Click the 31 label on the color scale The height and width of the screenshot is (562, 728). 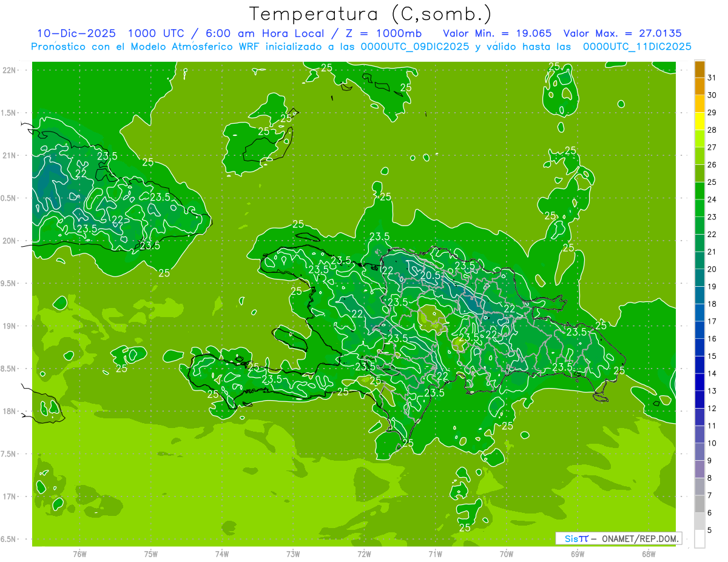tap(712, 78)
